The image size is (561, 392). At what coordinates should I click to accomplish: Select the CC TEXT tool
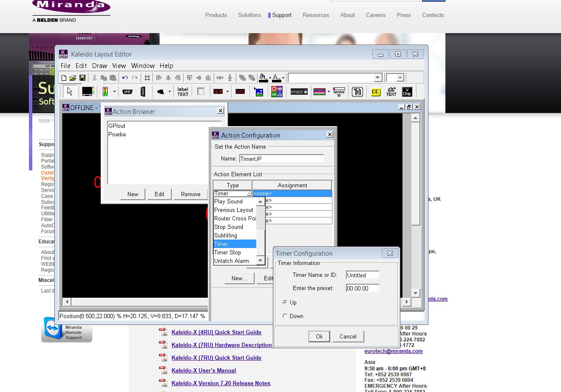[x=391, y=91]
